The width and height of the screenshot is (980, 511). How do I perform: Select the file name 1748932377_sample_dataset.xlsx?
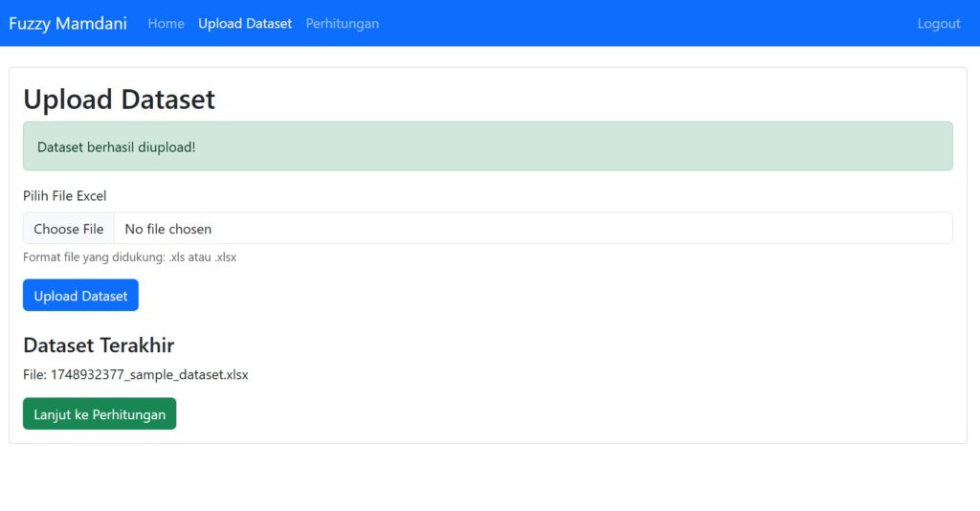tap(149, 375)
